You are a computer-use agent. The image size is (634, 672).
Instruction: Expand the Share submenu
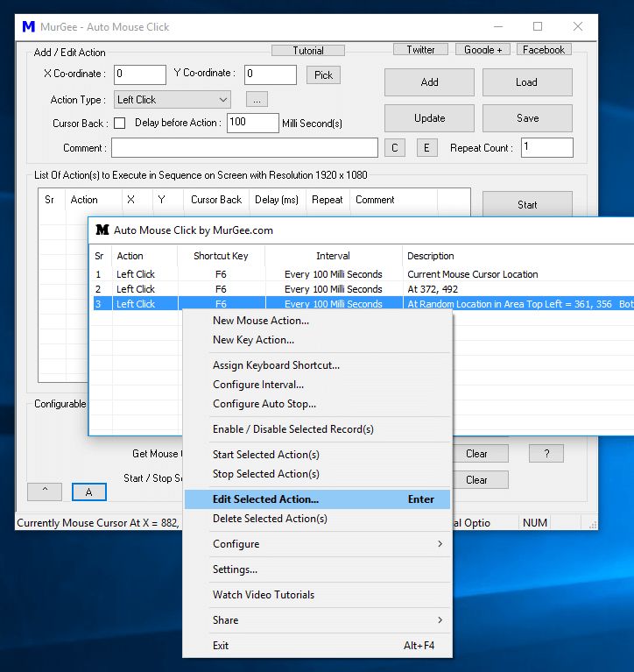point(317,620)
